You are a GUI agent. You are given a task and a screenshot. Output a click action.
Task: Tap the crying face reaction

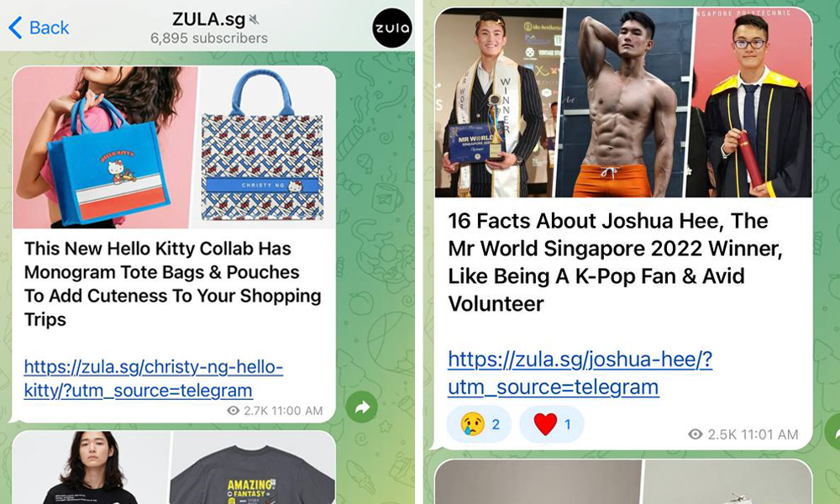479,424
